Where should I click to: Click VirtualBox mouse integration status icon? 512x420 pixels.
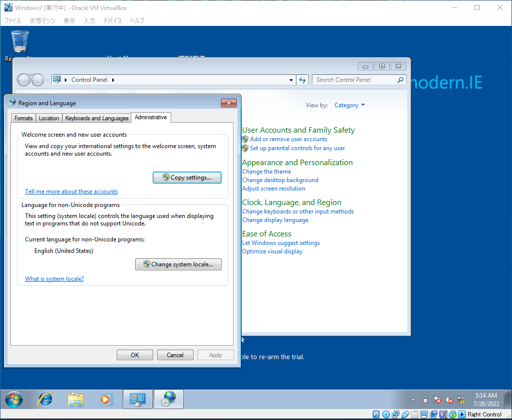point(453,415)
